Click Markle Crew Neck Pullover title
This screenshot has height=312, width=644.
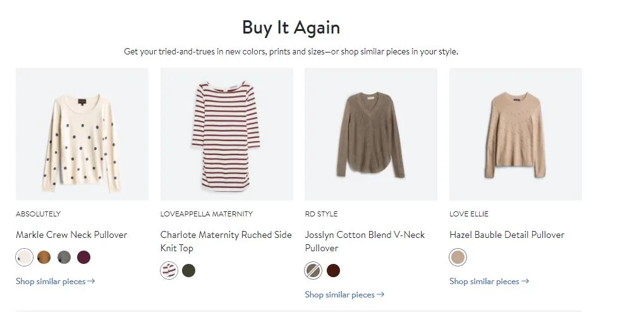point(71,235)
